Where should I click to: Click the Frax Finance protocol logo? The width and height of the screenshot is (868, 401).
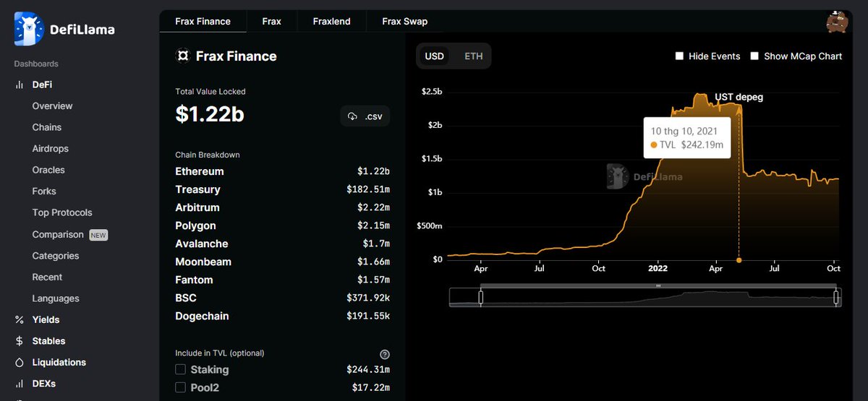tap(182, 56)
